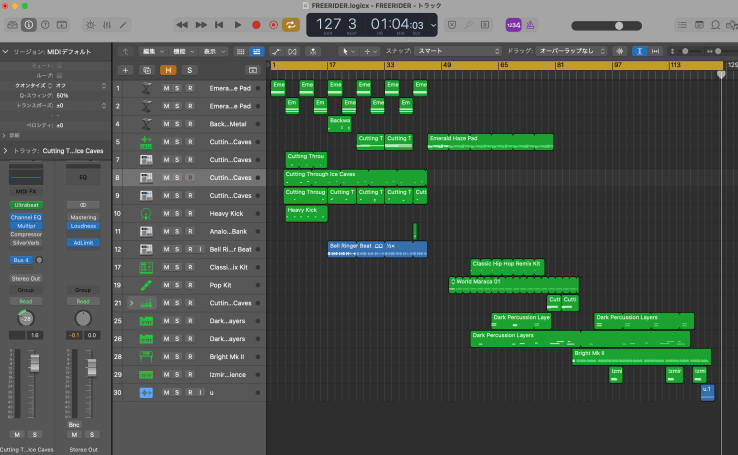The image size is (738, 455).
Task: Open the Heavy Kick instrument icon
Action: [x=146, y=213]
